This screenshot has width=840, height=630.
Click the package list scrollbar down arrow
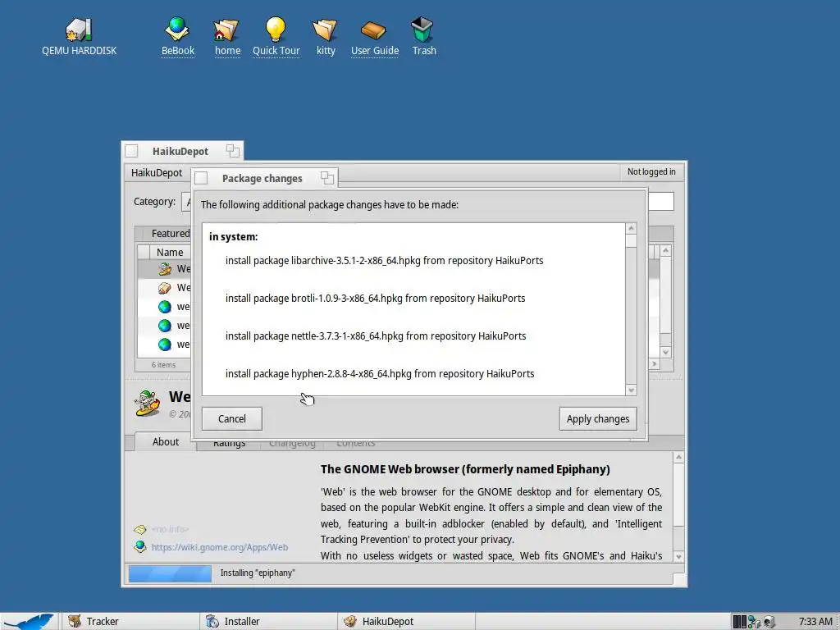point(665,352)
